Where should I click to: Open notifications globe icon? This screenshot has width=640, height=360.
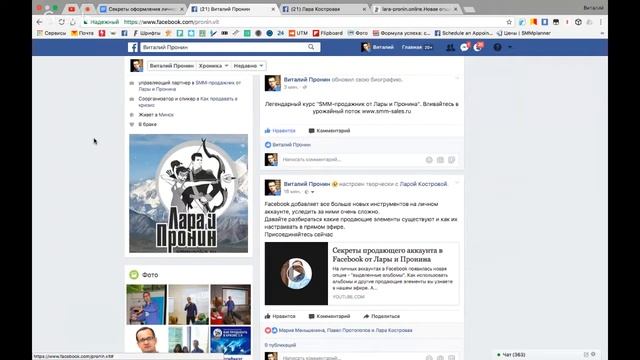click(478, 47)
